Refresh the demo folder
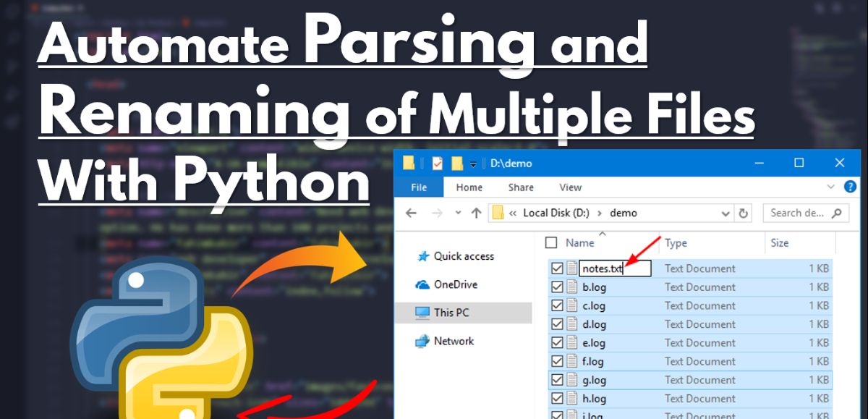The height and width of the screenshot is (419, 868). pyautogui.click(x=743, y=213)
